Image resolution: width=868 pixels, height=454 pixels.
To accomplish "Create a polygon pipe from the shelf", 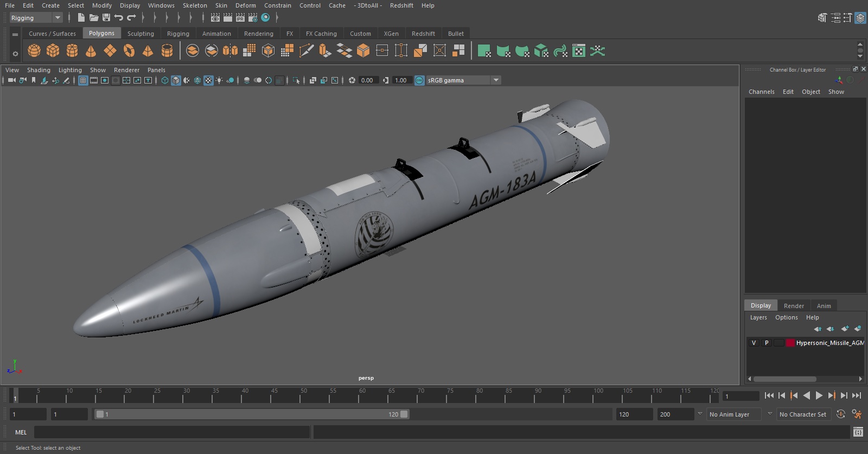I will coord(167,51).
